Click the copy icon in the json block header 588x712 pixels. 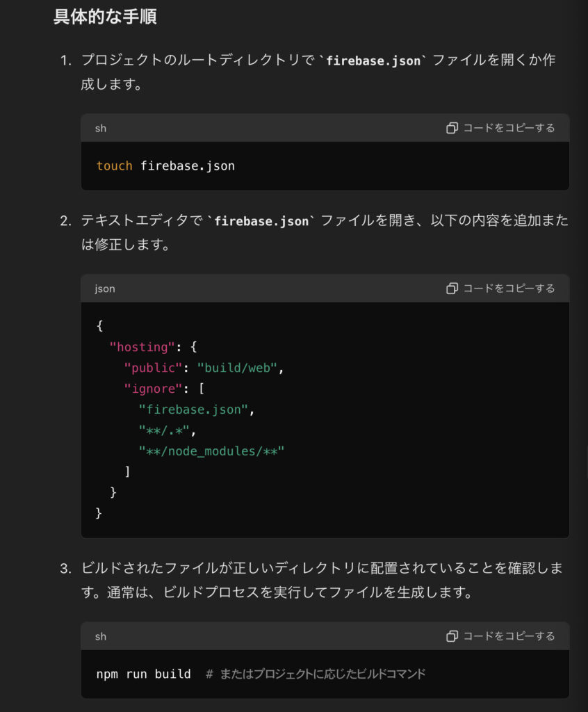452,288
